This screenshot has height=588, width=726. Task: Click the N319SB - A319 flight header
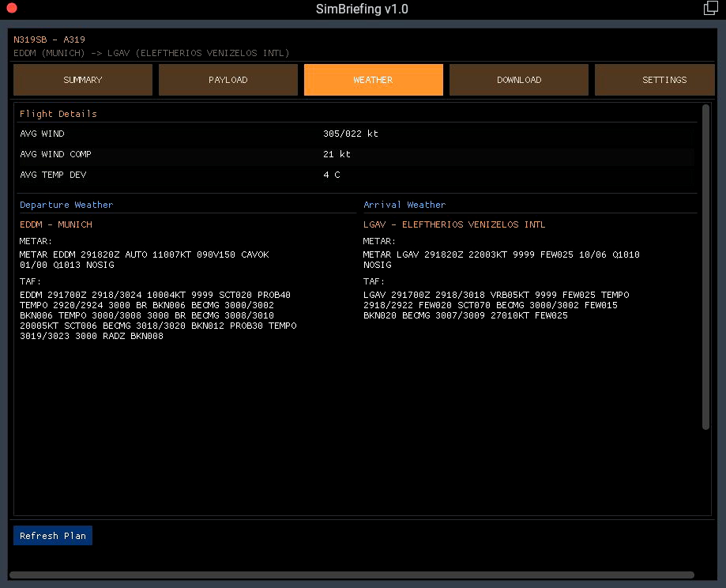point(51,39)
